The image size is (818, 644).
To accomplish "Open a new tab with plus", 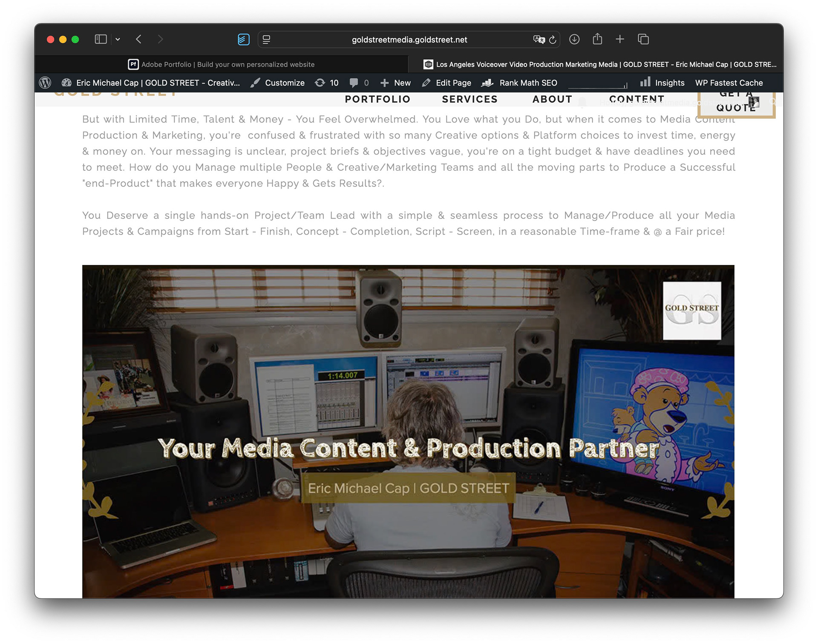I will (x=620, y=39).
